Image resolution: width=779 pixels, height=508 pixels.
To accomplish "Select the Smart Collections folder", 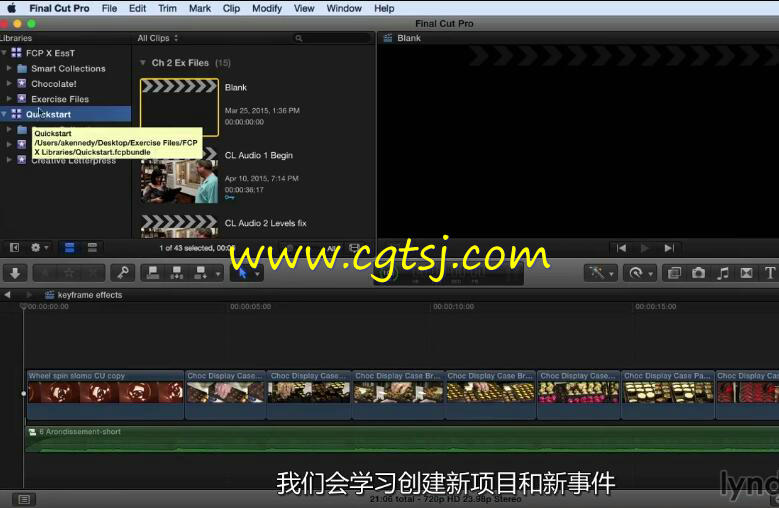I will click(68, 69).
